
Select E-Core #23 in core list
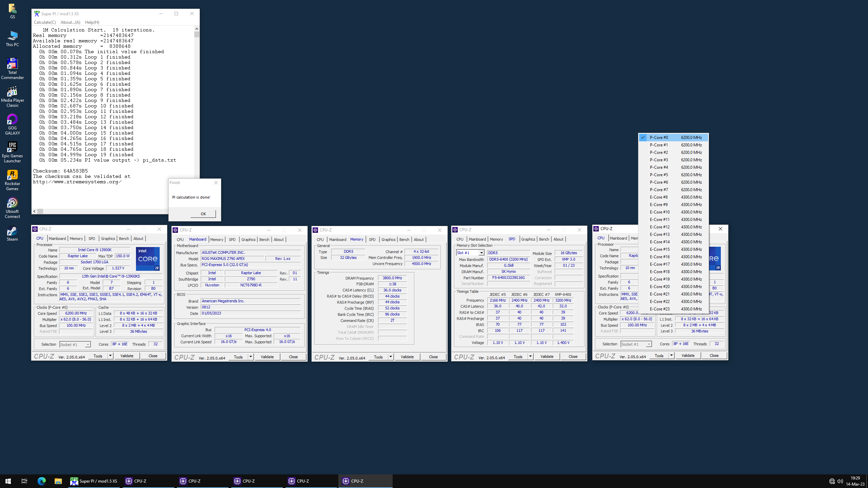673,309
